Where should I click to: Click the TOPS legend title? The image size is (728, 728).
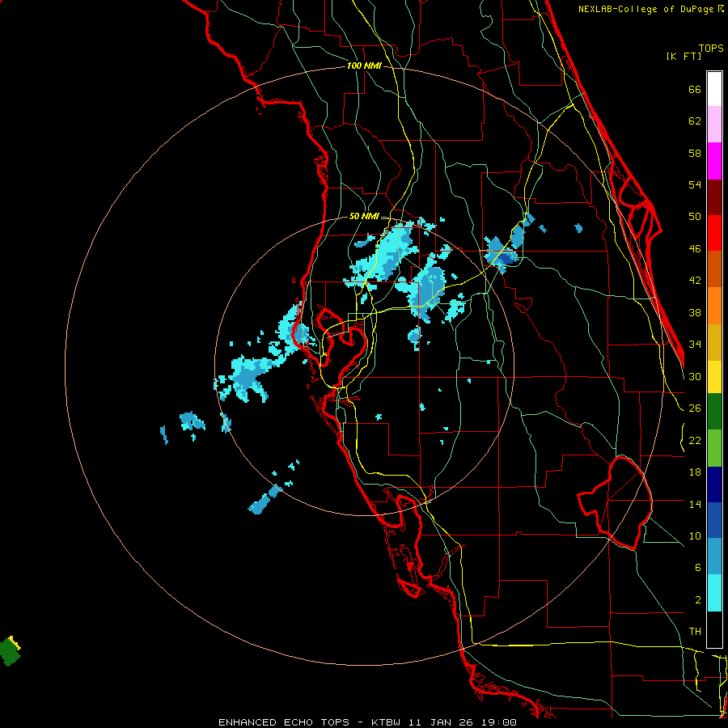tap(711, 48)
